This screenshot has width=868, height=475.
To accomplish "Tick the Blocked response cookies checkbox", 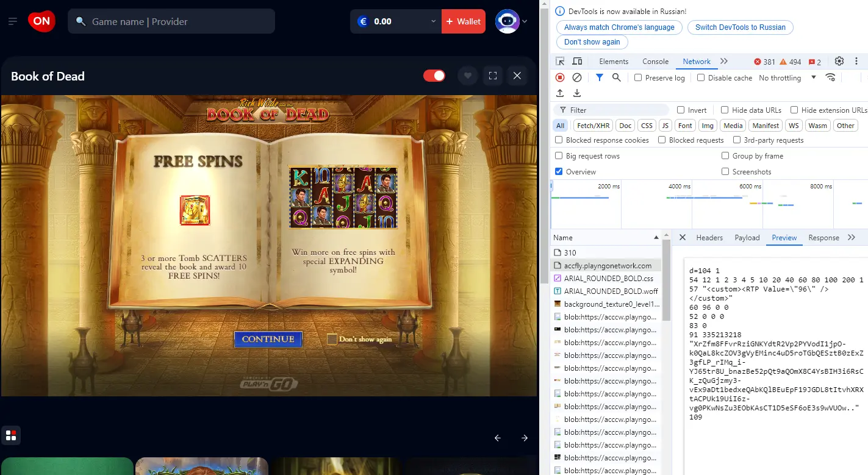I will tap(559, 140).
